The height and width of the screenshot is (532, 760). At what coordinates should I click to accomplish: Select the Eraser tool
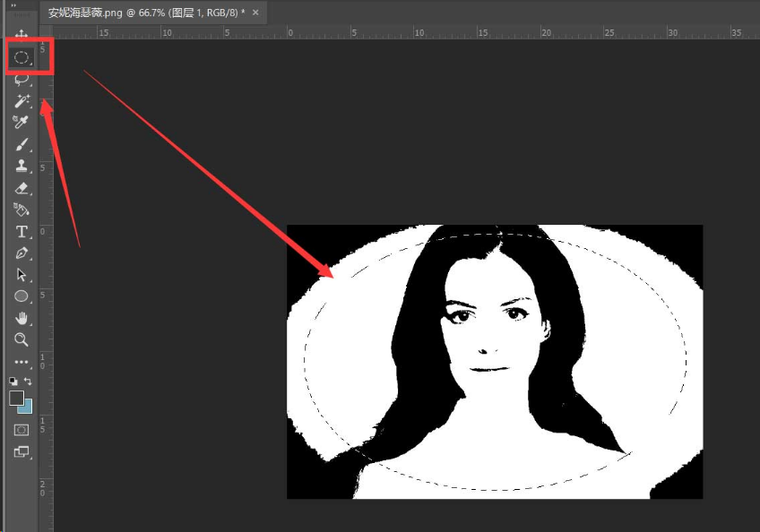point(22,188)
